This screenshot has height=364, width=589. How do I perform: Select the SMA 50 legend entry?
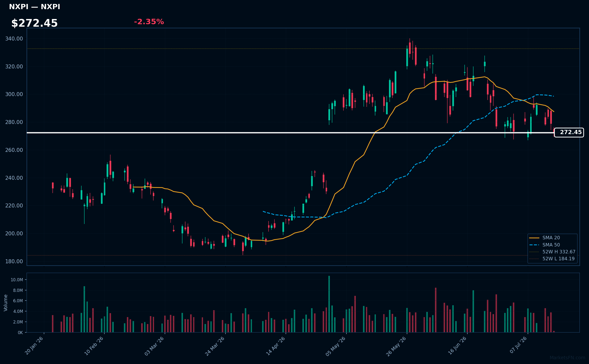[x=544, y=245]
